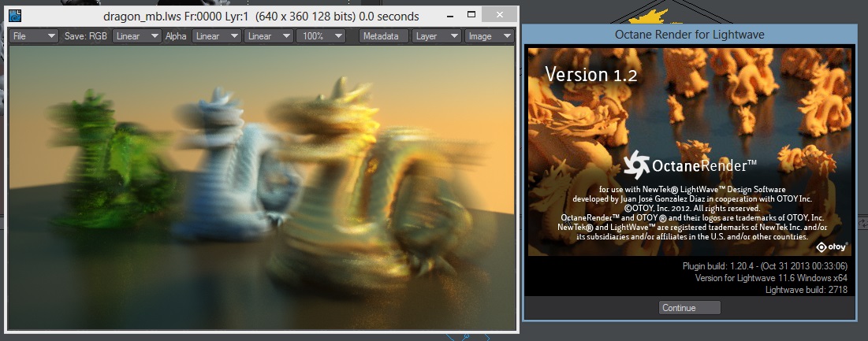Click the Version 1.2 text
Image resolution: width=868 pixels, height=341 pixels.
pyautogui.click(x=591, y=74)
